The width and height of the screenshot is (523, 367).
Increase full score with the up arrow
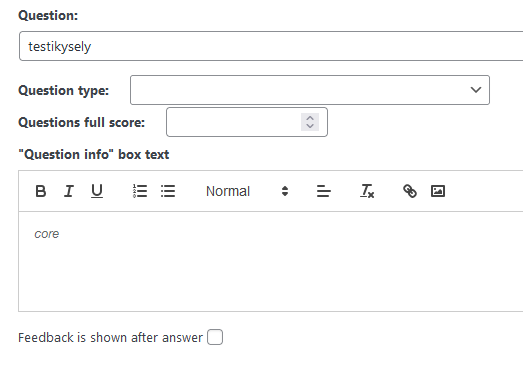click(x=310, y=118)
